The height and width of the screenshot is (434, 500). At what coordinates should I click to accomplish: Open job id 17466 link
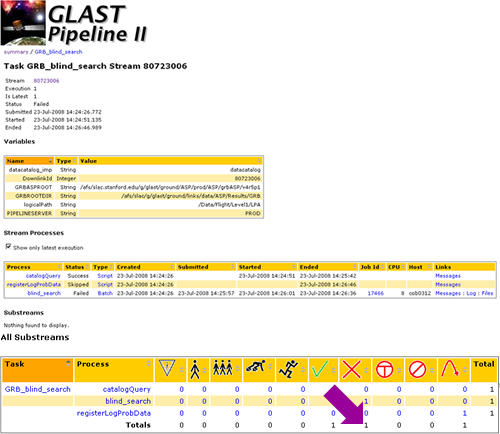click(x=375, y=293)
